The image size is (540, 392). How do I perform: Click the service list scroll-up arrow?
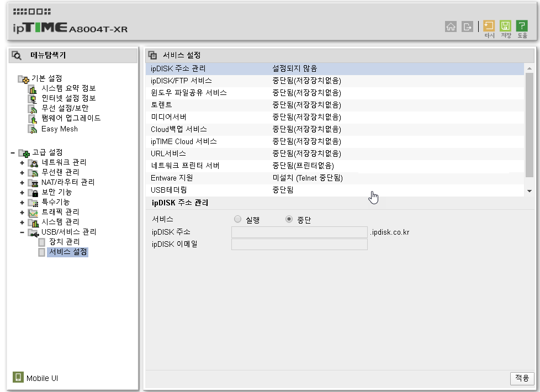(x=530, y=68)
